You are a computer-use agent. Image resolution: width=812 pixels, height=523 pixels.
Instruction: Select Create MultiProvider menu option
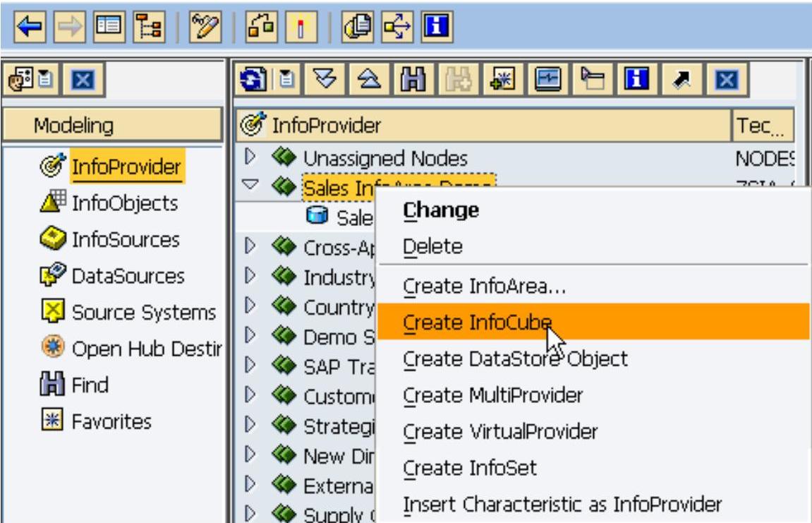492,395
